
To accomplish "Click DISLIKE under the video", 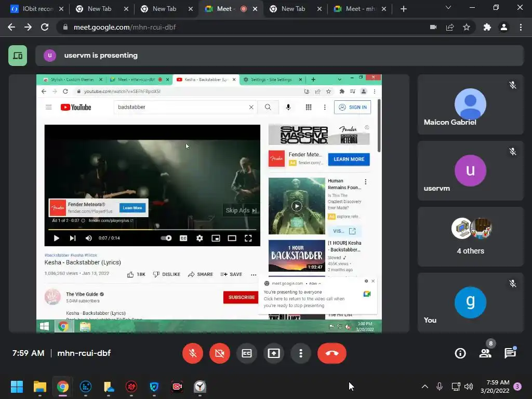I will [x=167, y=274].
